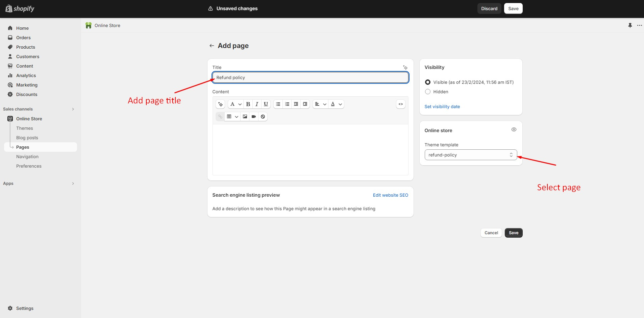Expand the Apps section in sidebar
This screenshot has width=644, height=318.
tap(73, 184)
